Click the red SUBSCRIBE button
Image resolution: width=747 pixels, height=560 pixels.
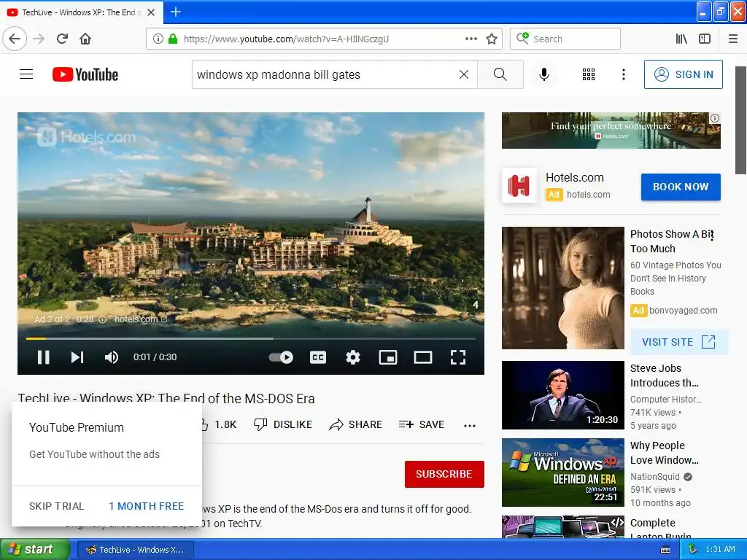[x=444, y=474]
